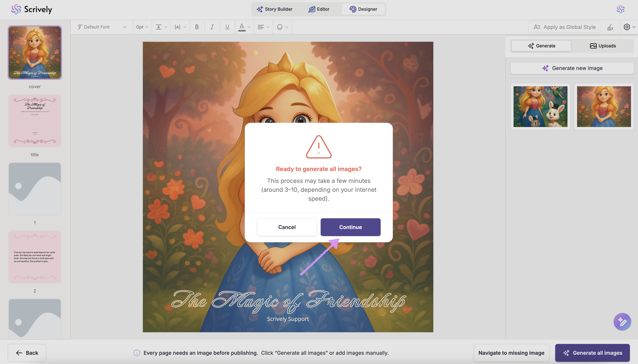Toggle underline text formatting
The image size is (638, 364).
point(227,27)
